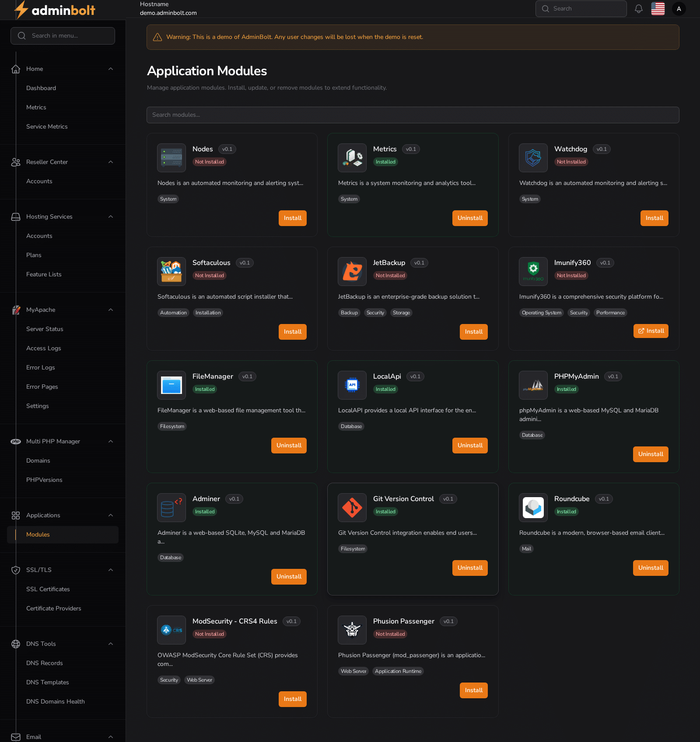Collapse the SSL/TLS section chevron
The height and width of the screenshot is (742, 700).
coord(111,570)
